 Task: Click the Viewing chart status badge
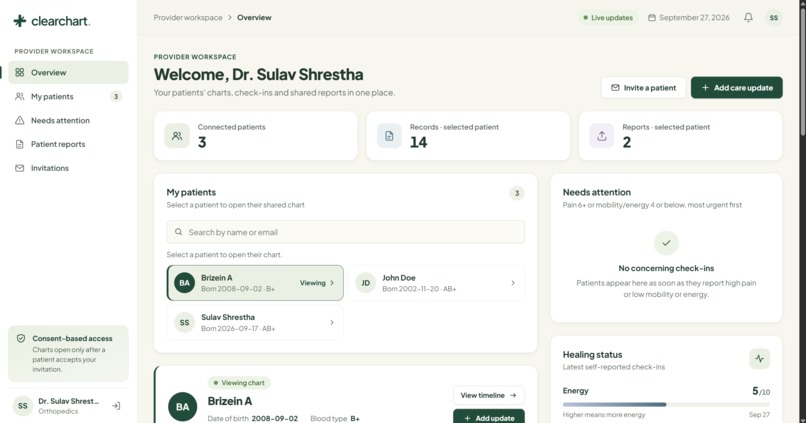coord(239,383)
